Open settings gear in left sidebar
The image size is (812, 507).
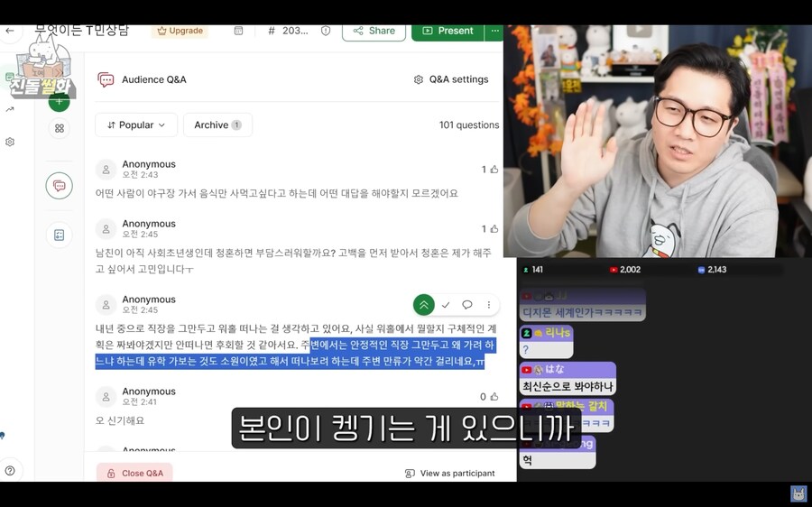9,142
